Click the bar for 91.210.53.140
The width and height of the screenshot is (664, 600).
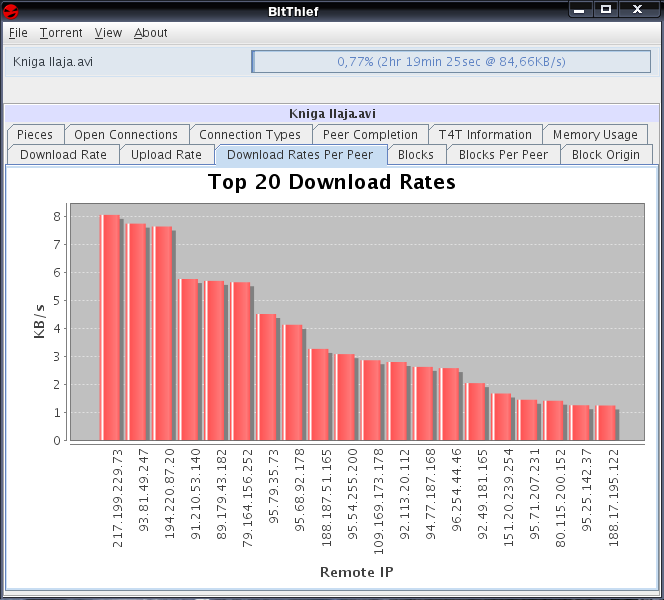(188, 360)
